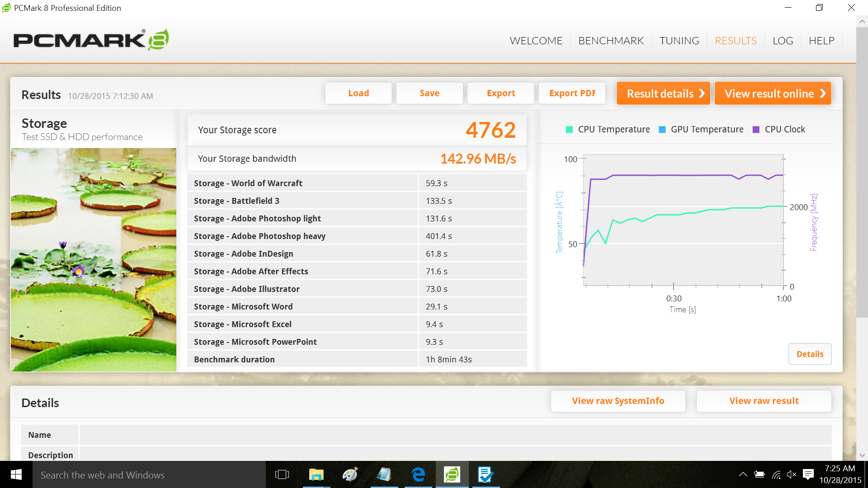The height and width of the screenshot is (488, 868).
Task: Click the PCMark 8 logo
Action: point(91,40)
